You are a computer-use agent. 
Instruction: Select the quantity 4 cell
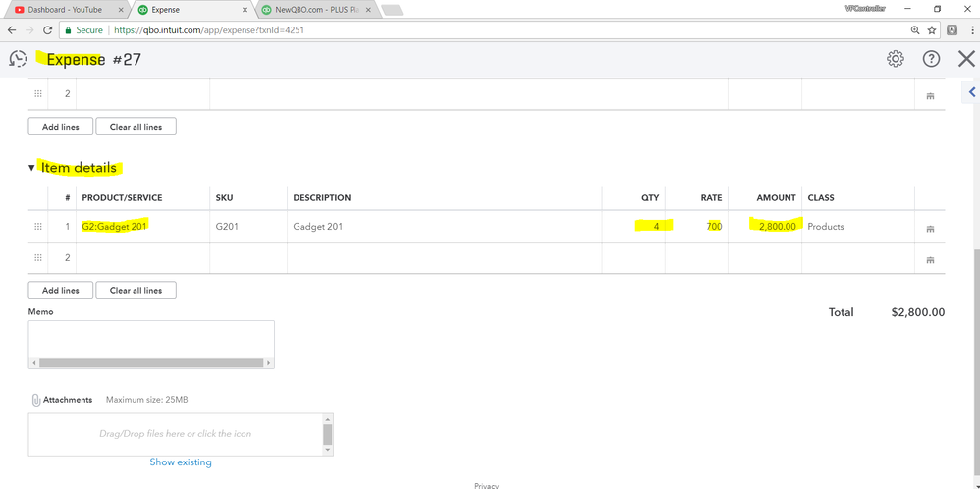point(633,227)
